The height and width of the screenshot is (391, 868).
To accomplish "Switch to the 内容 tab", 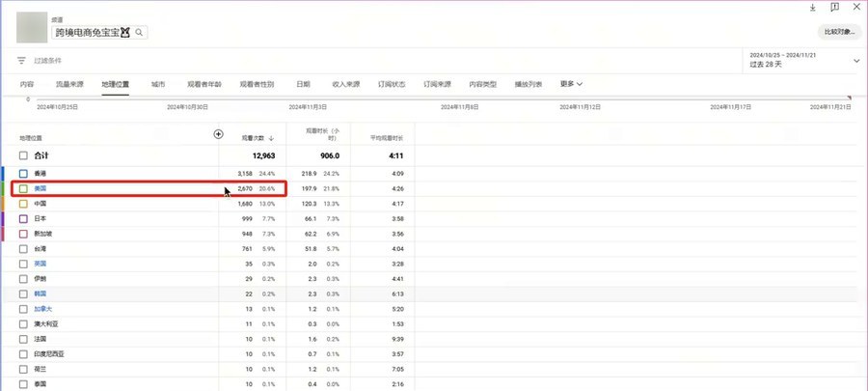I will tap(27, 85).
